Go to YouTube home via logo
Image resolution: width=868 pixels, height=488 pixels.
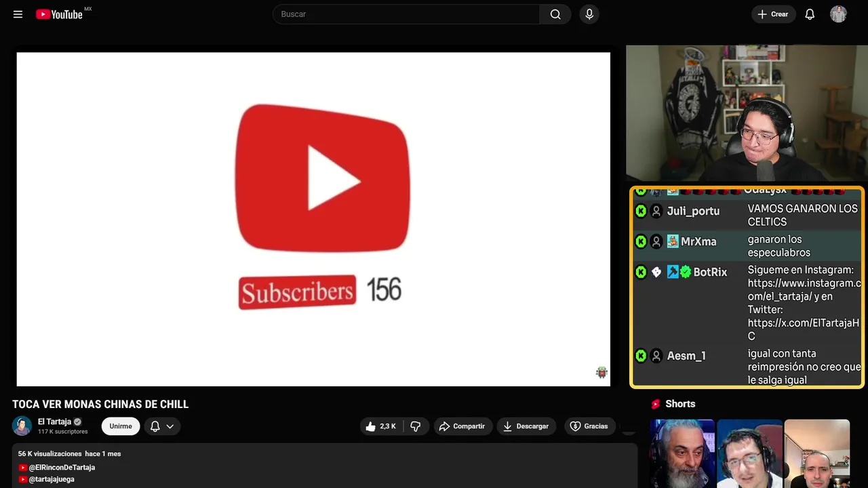(x=59, y=14)
